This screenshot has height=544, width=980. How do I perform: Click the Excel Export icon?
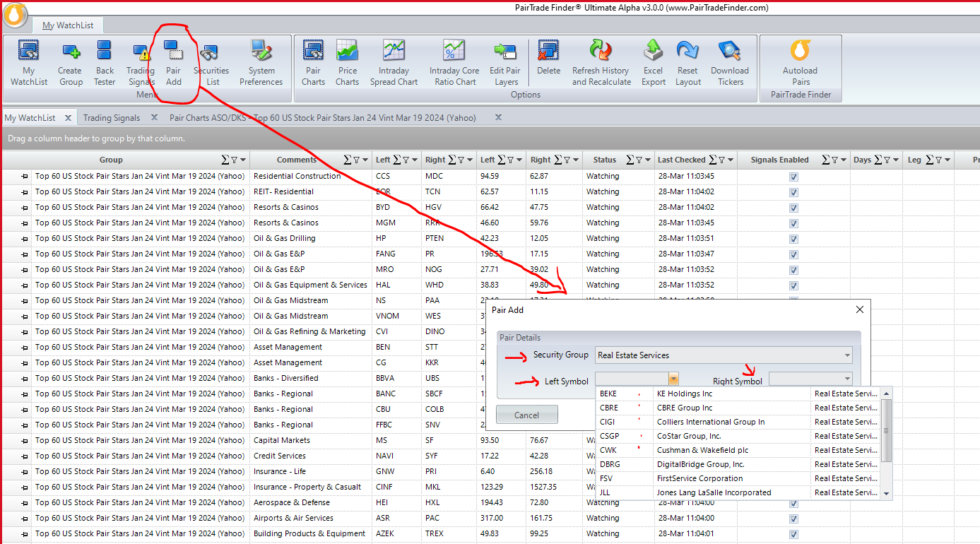[x=653, y=63]
